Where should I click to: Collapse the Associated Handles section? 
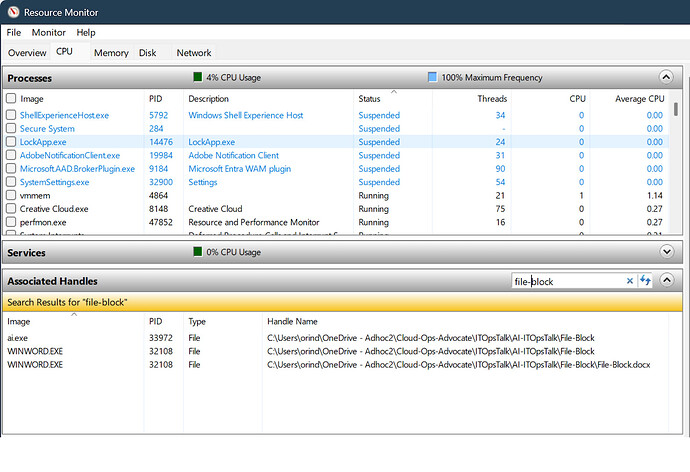coord(666,281)
